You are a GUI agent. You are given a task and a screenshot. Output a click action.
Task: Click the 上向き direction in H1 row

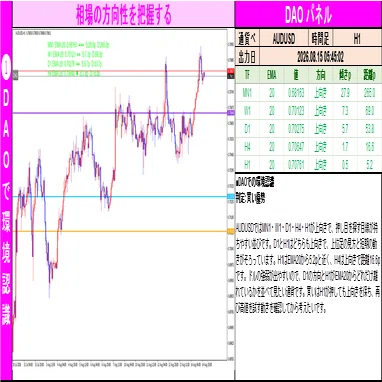tap(320, 164)
